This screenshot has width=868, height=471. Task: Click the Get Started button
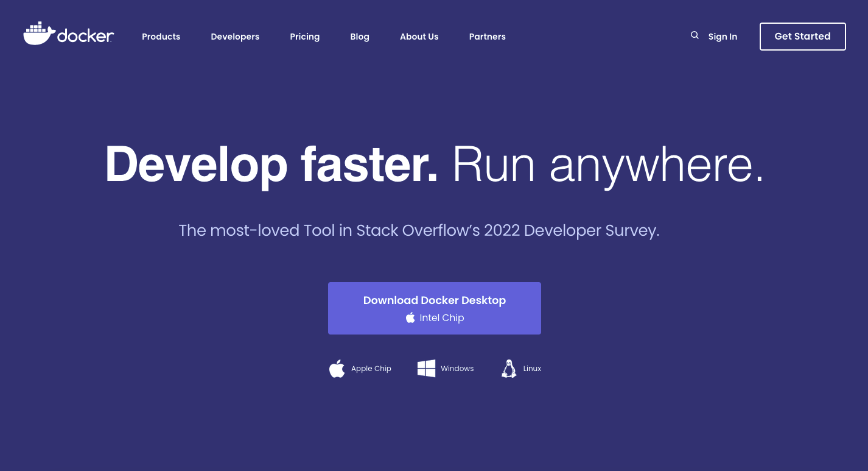point(802,37)
